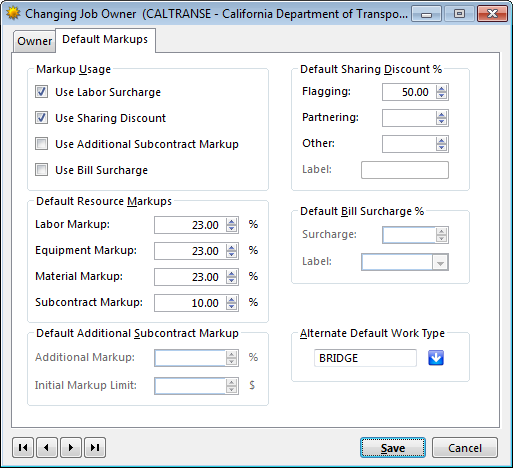The image size is (513, 468).
Task: Click the Cancel button
Action: pyautogui.click(x=465, y=448)
